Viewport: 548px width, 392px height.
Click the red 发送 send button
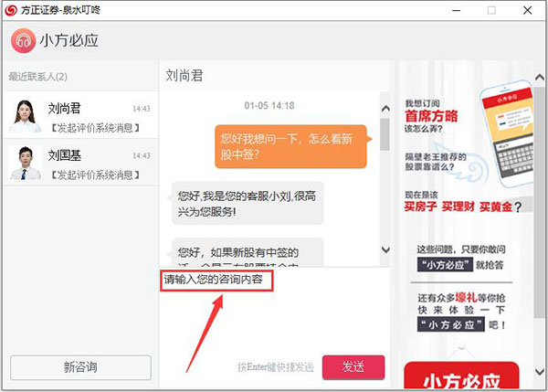tap(353, 367)
